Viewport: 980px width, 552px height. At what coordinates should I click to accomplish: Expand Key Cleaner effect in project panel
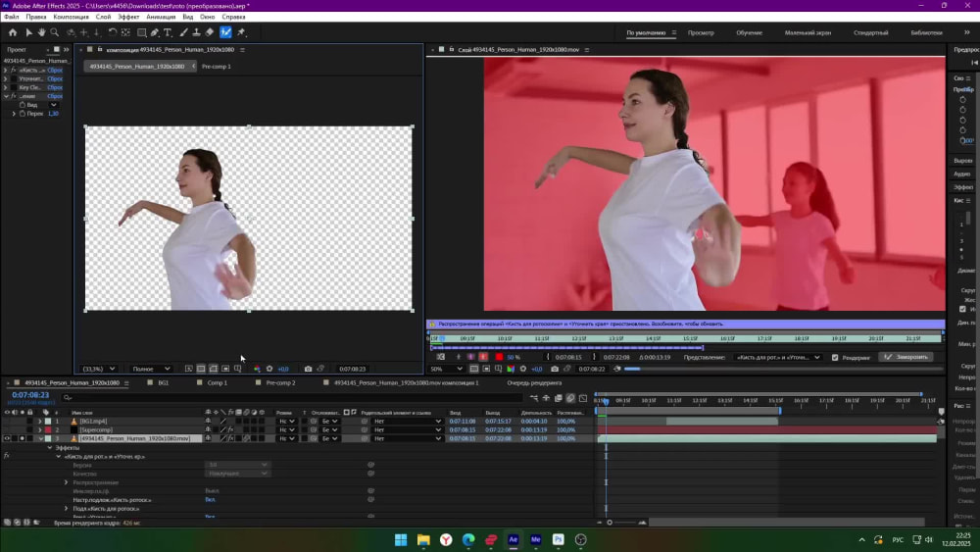pyautogui.click(x=5, y=87)
